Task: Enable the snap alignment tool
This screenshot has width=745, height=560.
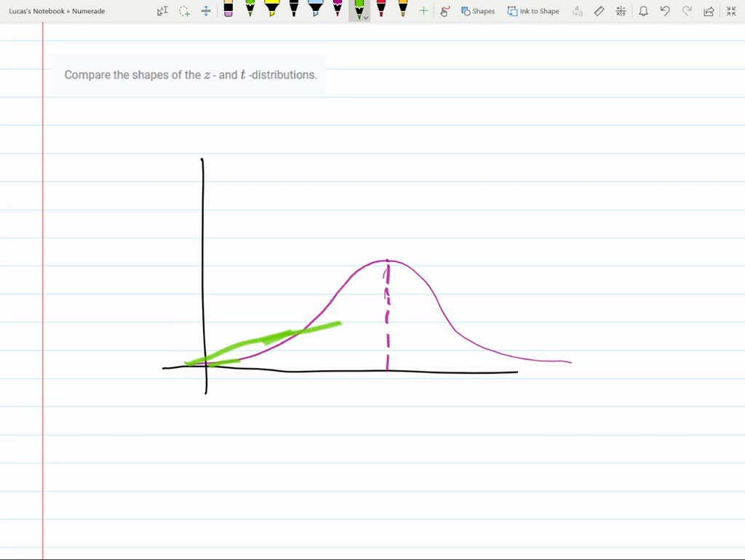Action: click(621, 11)
